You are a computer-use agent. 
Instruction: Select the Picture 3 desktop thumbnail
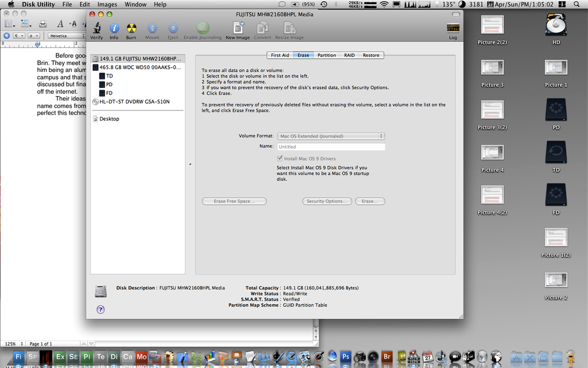pyautogui.click(x=492, y=68)
